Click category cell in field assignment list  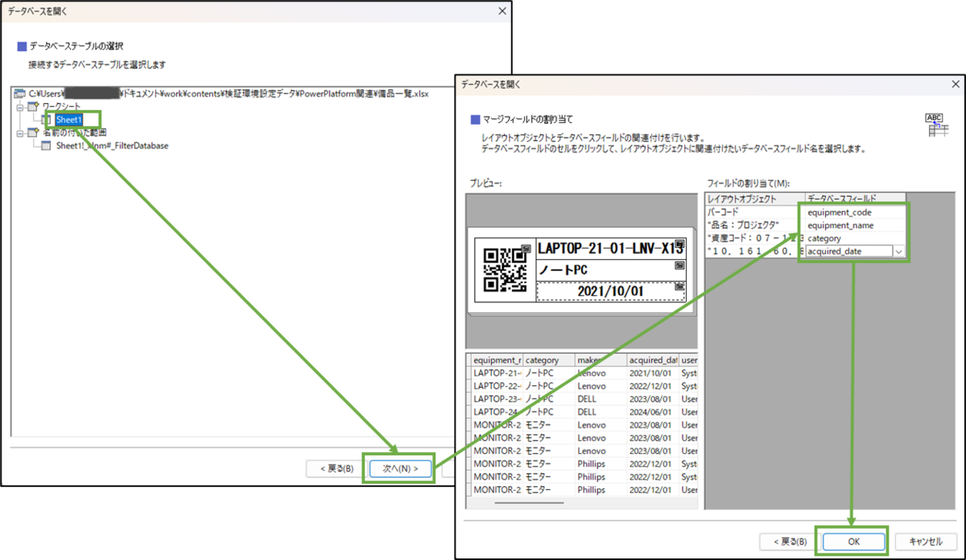855,238
